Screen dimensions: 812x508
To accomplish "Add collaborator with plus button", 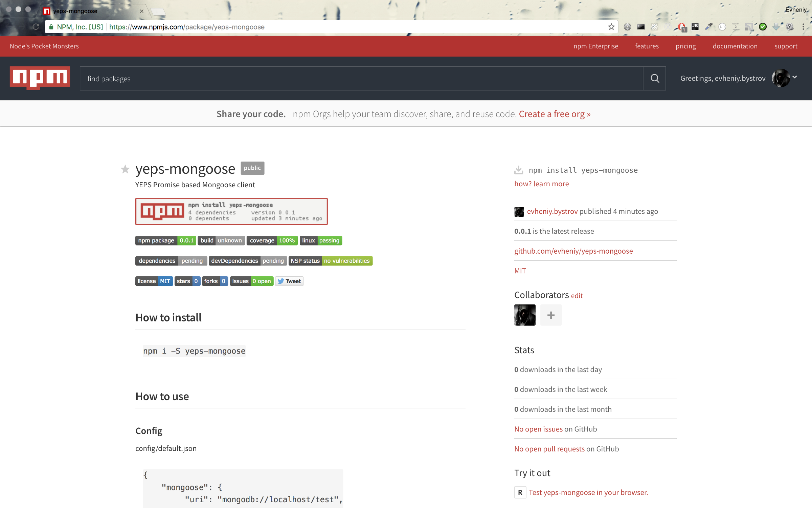I will (x=551, y=315).
